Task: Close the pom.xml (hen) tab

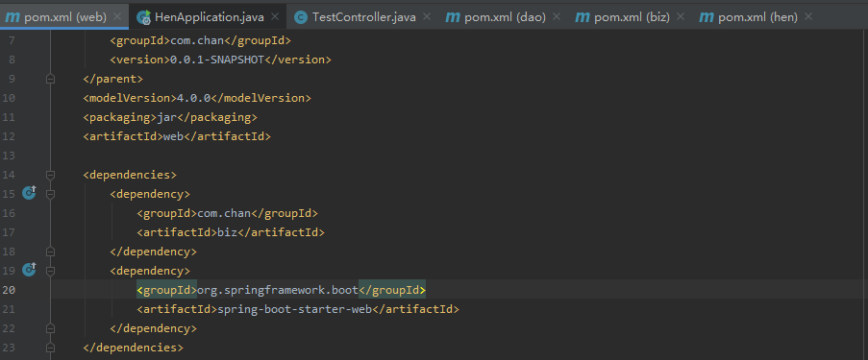Action: pyautogui.click(x=808, y=17)
